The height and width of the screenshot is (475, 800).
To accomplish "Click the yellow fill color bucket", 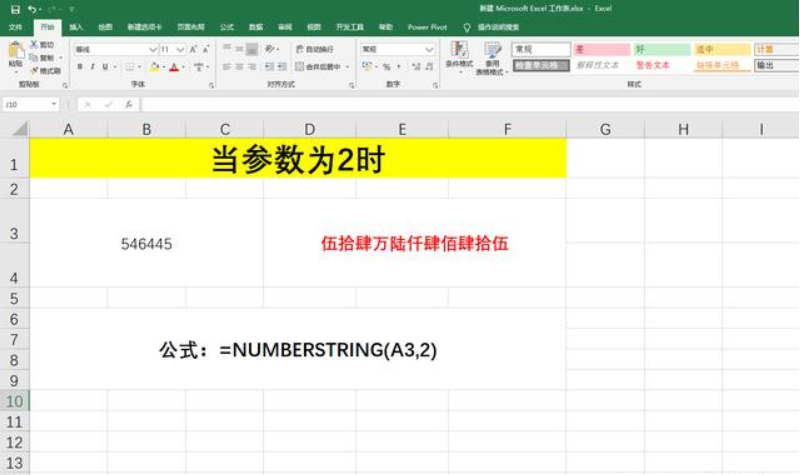I will click(x=153, y=67).
